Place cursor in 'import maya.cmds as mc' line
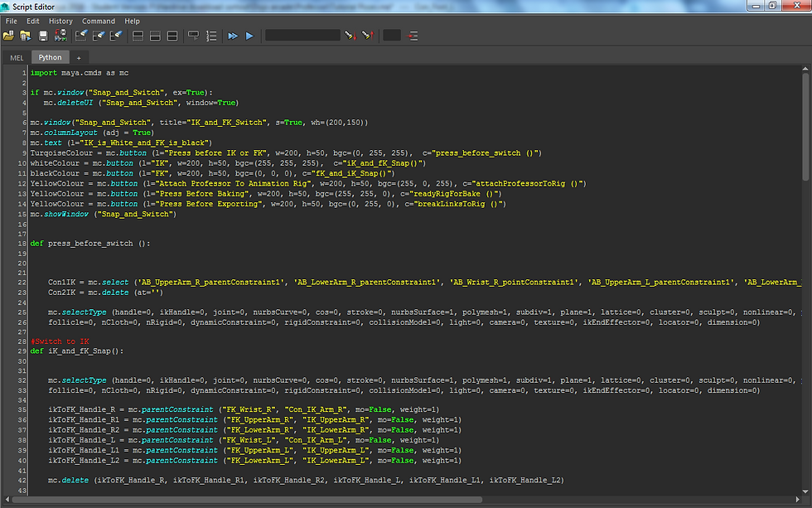Image resolution: width=812 pixels, height=508 pixels. [x=80, y=73]
